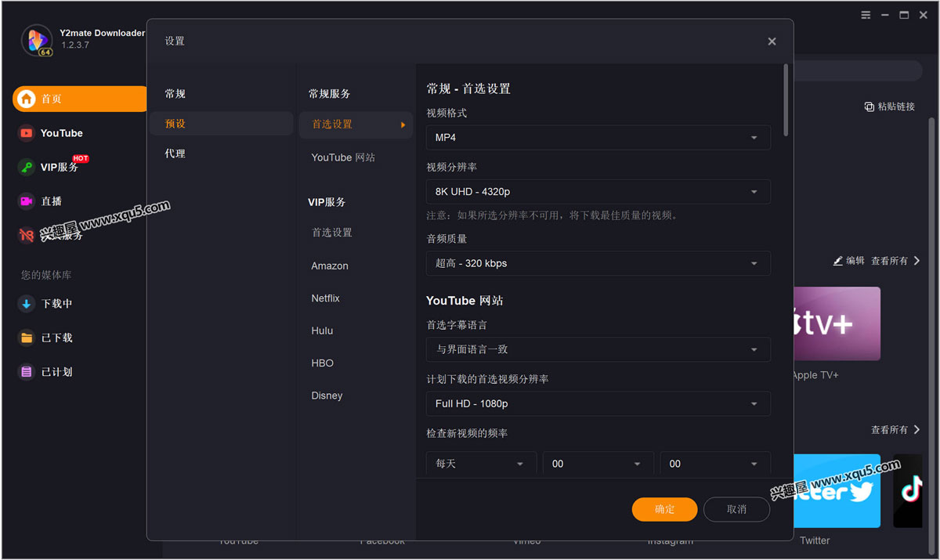Click the 确定 button
Image resolution: width=940 pixels, height=560 pixels.
pos(664,509)
